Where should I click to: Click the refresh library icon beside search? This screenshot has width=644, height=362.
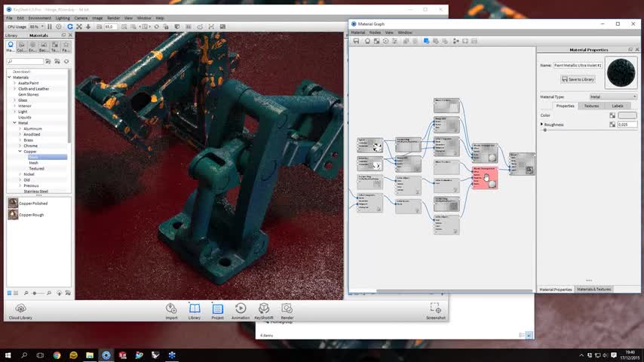pyautogui.click(x=66, y=61)
